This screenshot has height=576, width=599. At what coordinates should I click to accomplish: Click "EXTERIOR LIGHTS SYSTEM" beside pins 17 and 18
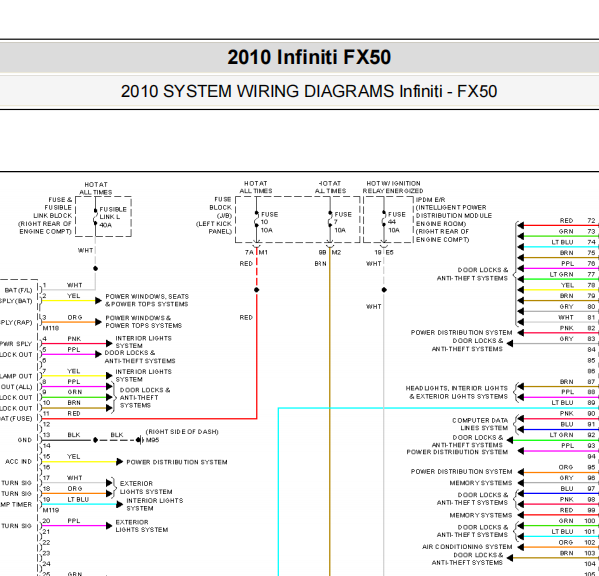[x=146, y=488]
